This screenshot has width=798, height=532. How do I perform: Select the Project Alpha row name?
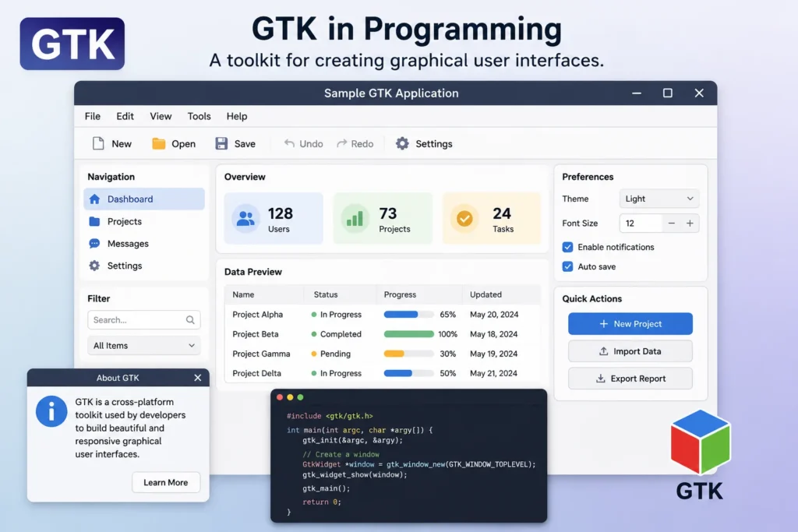(x=257, y=315)
